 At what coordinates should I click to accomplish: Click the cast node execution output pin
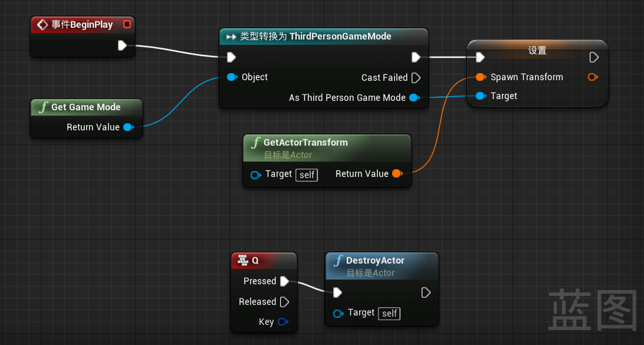[x=416, y=57]
